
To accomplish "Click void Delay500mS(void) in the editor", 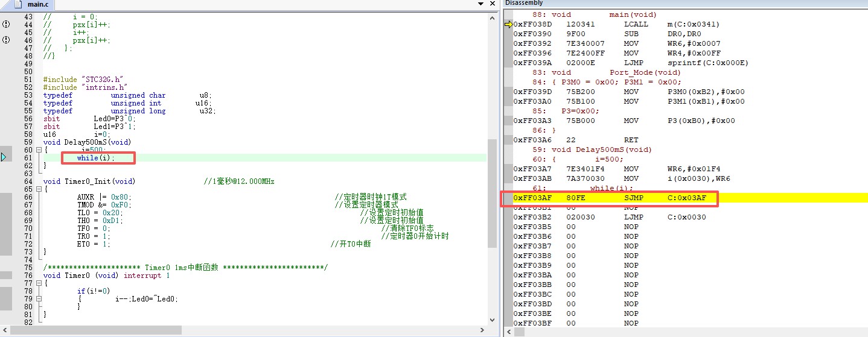I will tap(87, 142).
